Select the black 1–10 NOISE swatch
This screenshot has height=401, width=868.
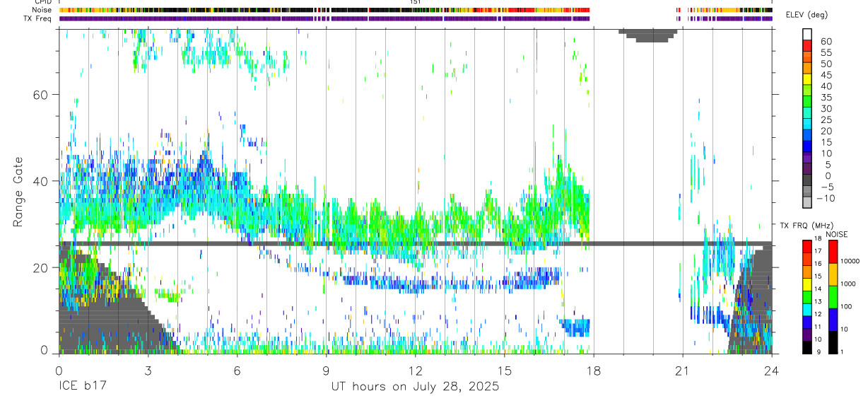click(x=833, y=342)
